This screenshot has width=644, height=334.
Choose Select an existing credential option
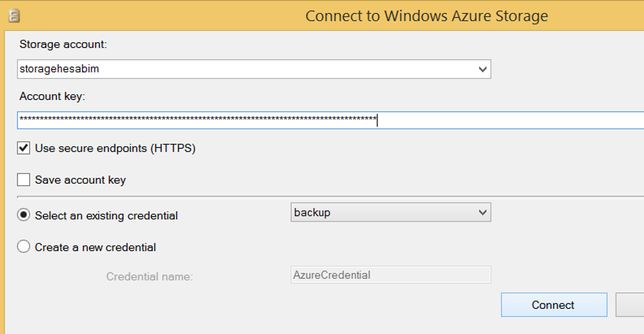[23, 215]
